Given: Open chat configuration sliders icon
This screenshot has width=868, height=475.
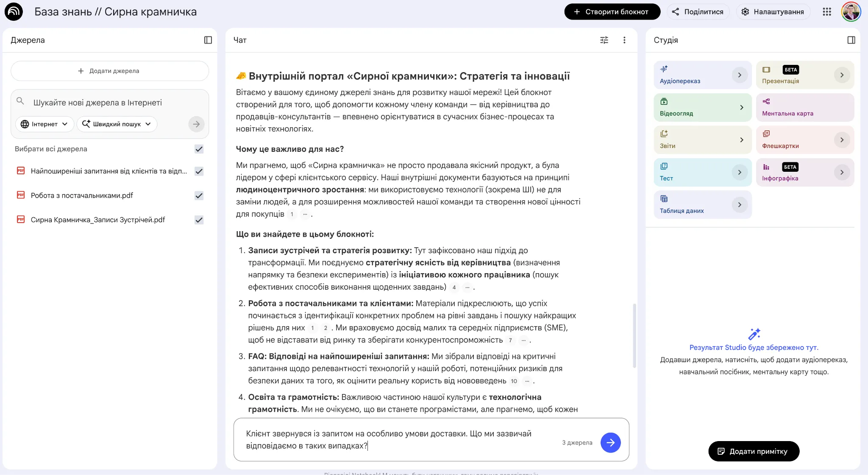Looking at the screenshot, I should point(604,40).
